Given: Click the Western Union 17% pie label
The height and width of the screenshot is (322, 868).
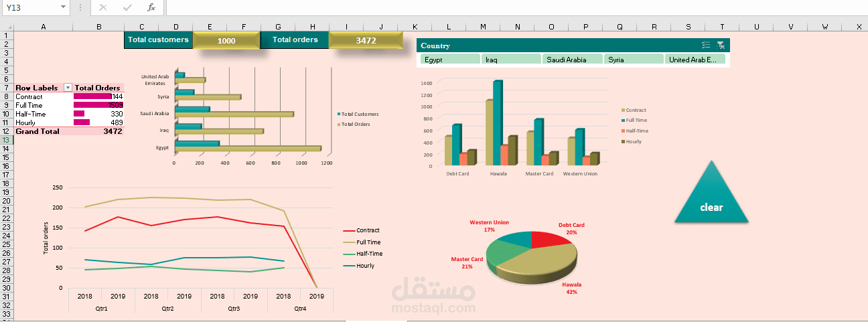Looking at the screenshot, I should pyautogui.click(x=490, y=226).
